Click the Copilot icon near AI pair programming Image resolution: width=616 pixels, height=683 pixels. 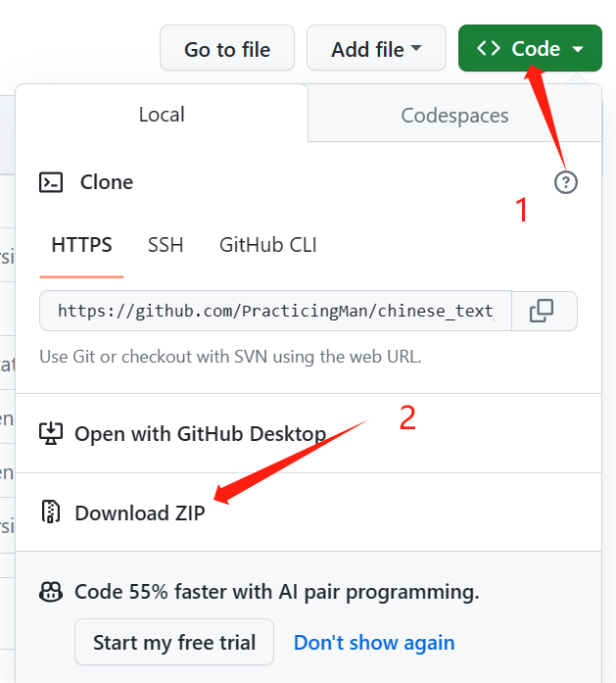coord(51,592)
